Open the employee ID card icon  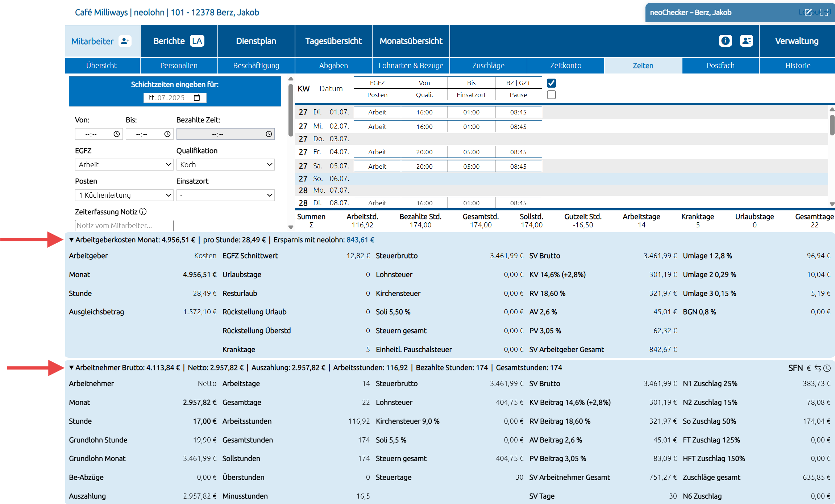coord(746,41)
